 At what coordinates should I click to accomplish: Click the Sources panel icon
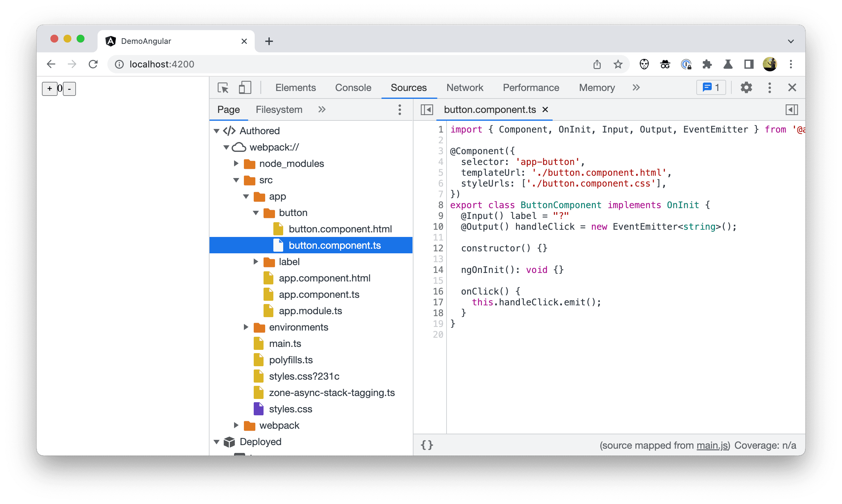409,88
